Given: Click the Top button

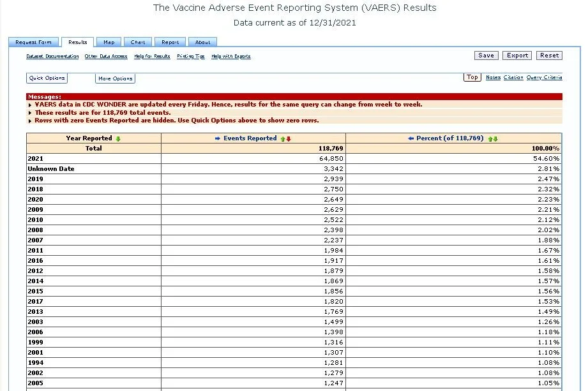Looking at the screenshot, I should [472, 77].
